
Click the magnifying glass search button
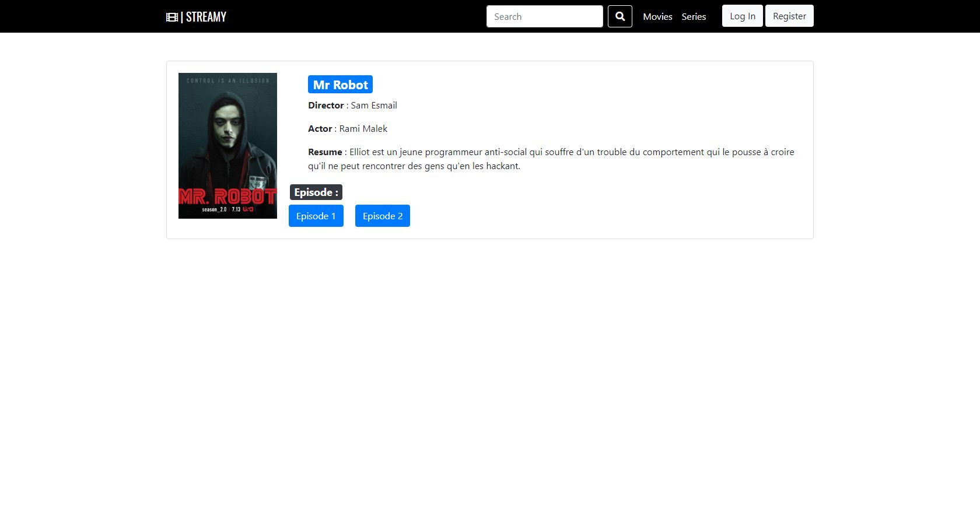tap(620, 16)
